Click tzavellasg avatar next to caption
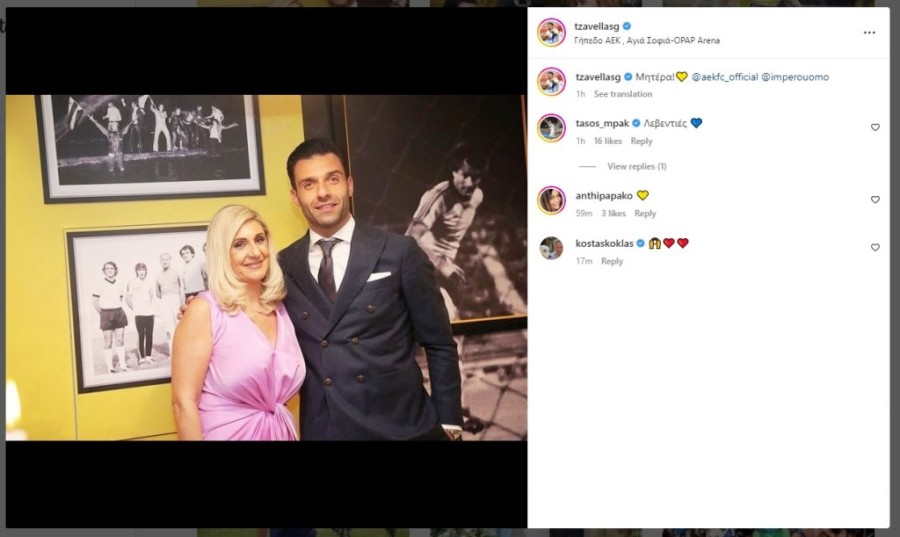The width and height of the screenshot is (900, 537). click(552, 81)
